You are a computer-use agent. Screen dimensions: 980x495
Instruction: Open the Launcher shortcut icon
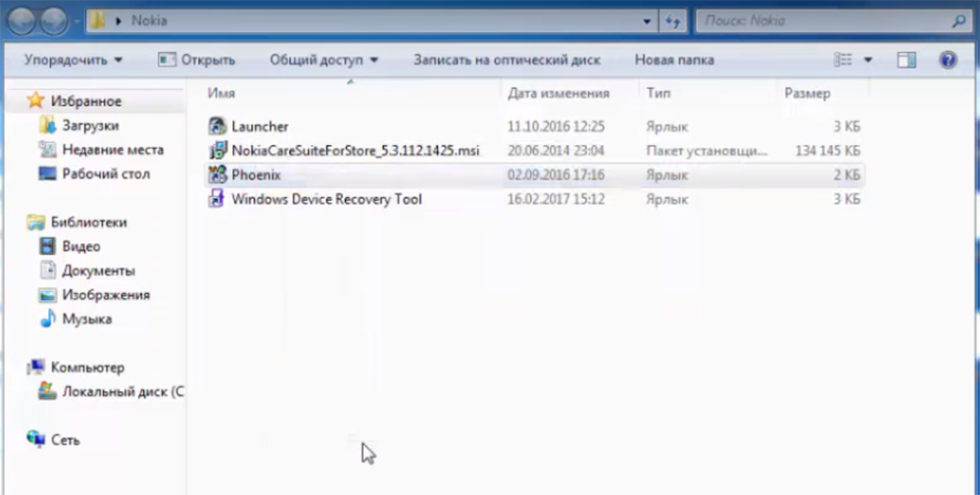[x=217, y=126]
